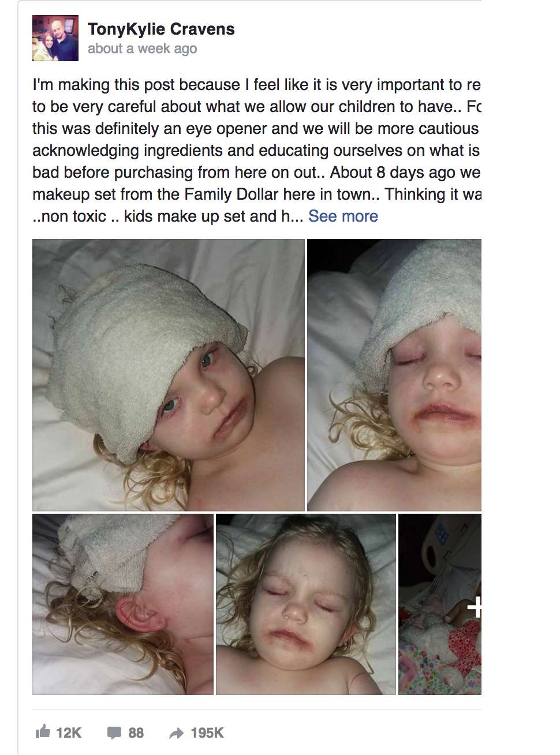This screenshot has width=560, height=755.
Task: Open the bottom-left ear close-up photo
Action: (123, 604)
